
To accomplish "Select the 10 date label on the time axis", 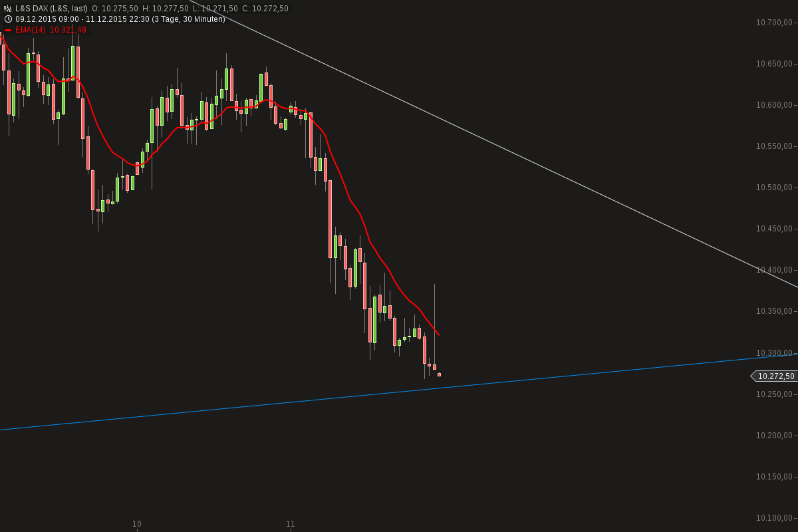I will tap(138, 524).
